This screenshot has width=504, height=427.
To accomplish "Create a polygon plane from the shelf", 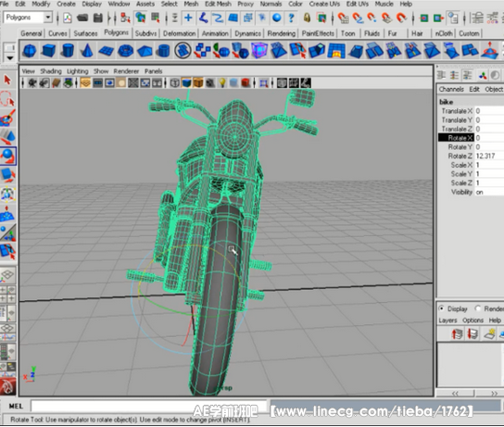I will coord(106,51).
